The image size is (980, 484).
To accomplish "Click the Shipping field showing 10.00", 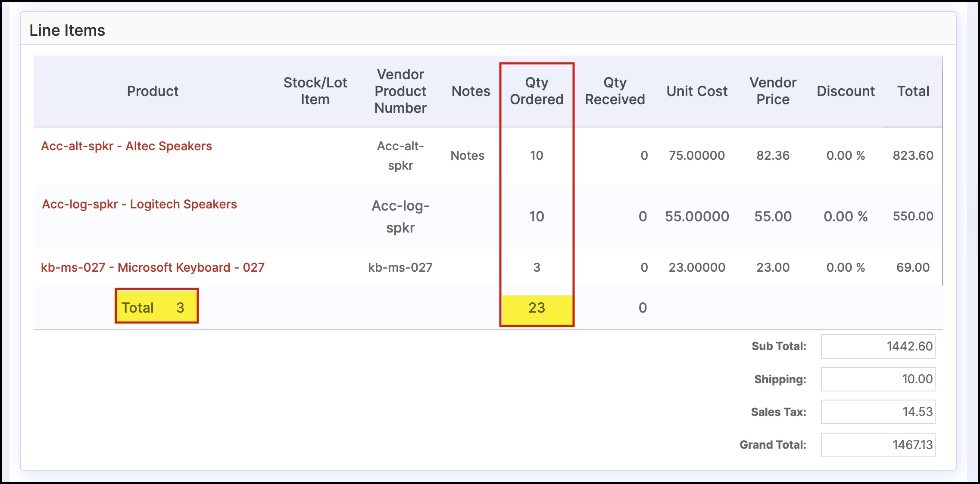I will pos(878,379).
